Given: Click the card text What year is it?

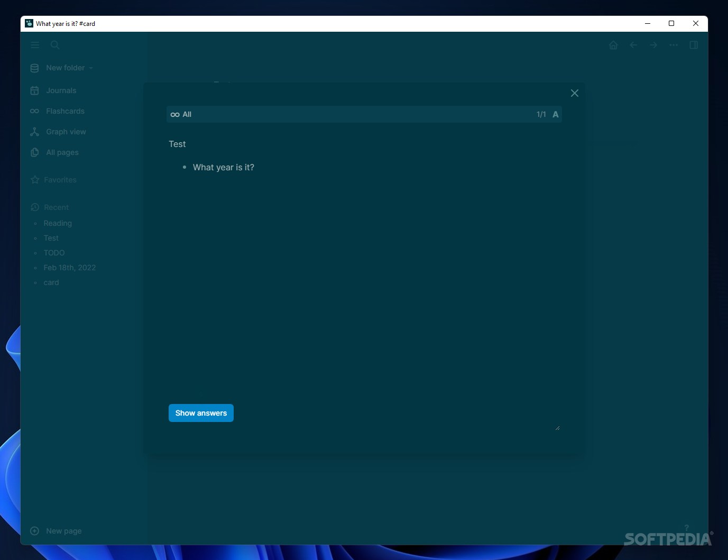Looking at the screenshot, I should (224, 167).
